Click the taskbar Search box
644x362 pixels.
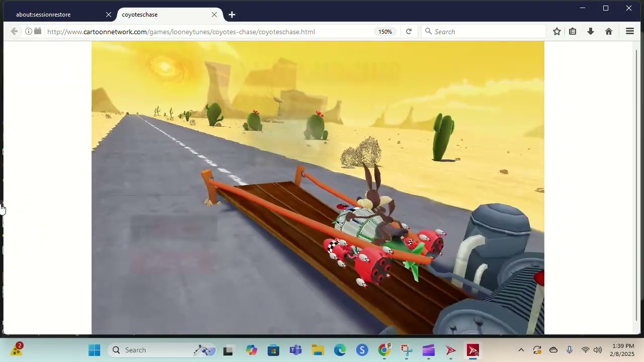[x=163, y=350]
